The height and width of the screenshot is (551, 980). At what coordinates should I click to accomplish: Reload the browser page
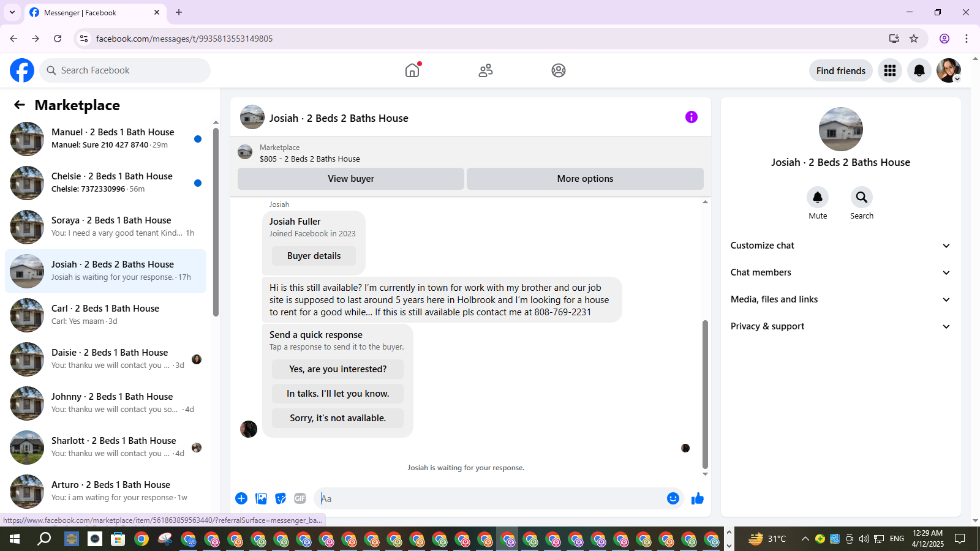(x=58, y=39)
